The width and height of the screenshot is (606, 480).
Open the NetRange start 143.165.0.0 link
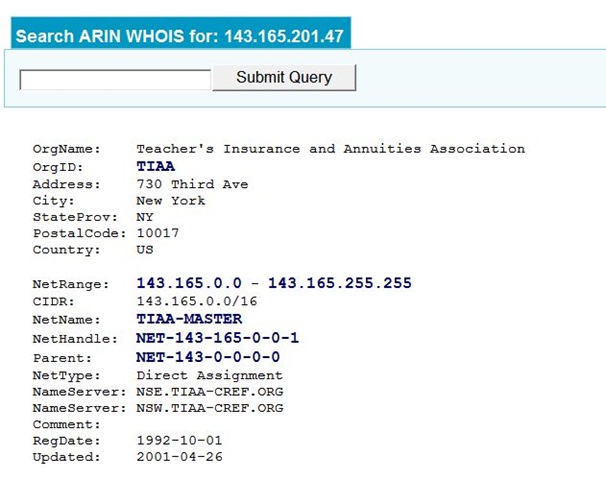pos(189,283)
